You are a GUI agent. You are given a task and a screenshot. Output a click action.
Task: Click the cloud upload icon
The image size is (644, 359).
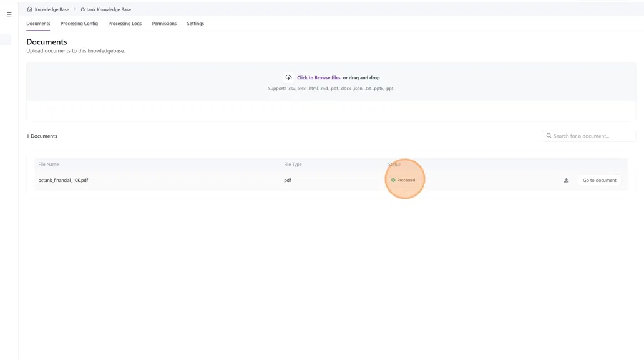288,78
